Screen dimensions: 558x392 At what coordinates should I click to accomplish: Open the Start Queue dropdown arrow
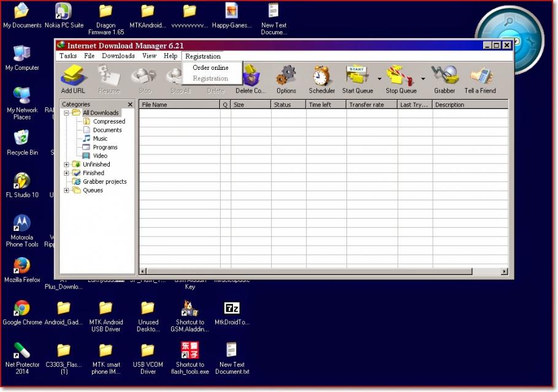[380, 79]
